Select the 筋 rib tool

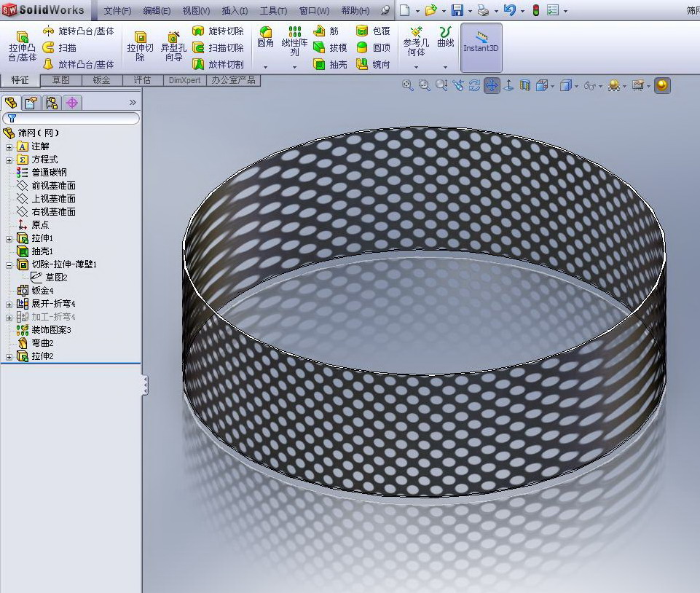[x=326, y=31]
